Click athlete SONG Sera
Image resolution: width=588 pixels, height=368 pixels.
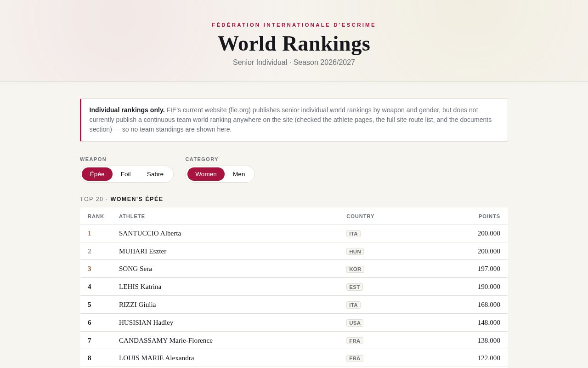136,269
